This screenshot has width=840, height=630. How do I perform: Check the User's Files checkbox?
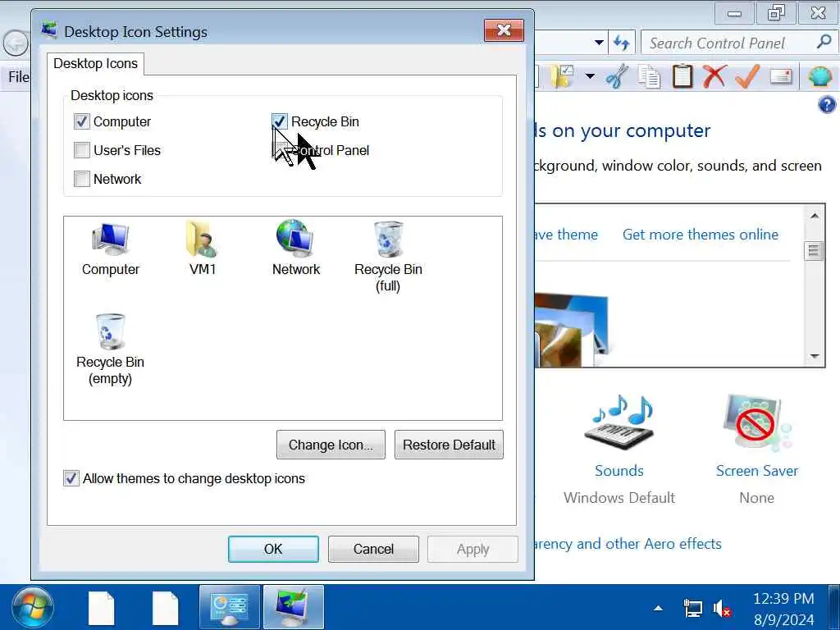pyautogui.click(x=81, y=150)
